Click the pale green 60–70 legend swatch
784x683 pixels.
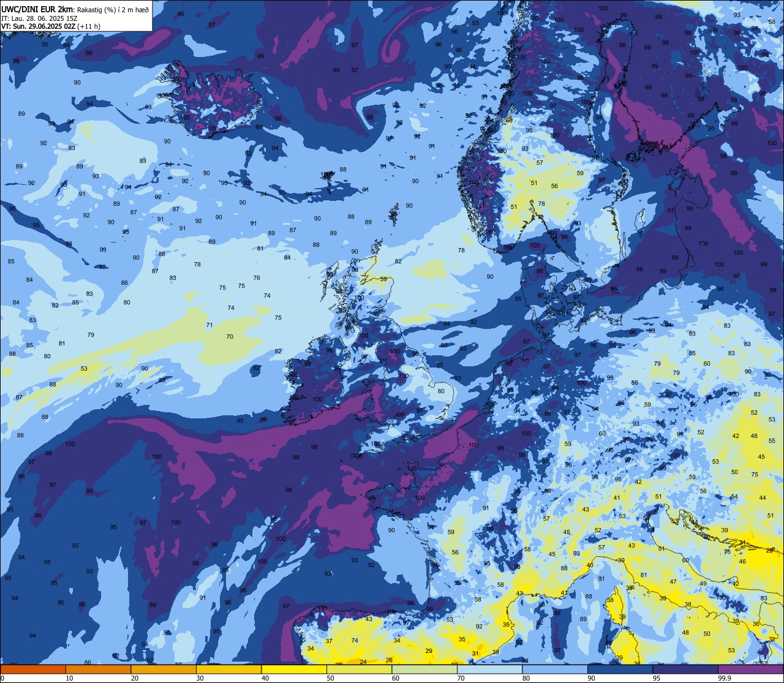[x=424, y=669]
